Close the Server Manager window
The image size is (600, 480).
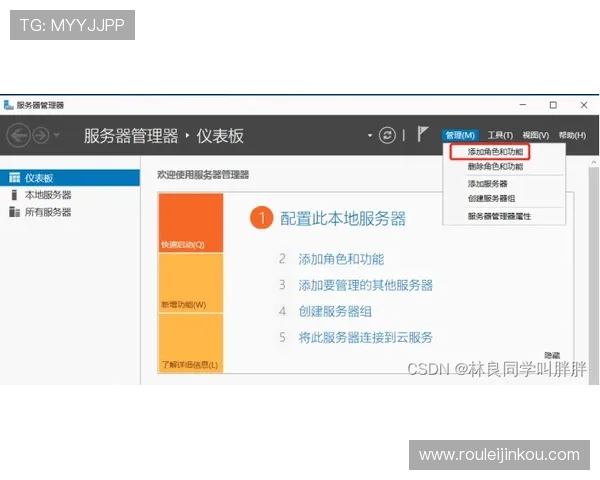pos(584,105)
